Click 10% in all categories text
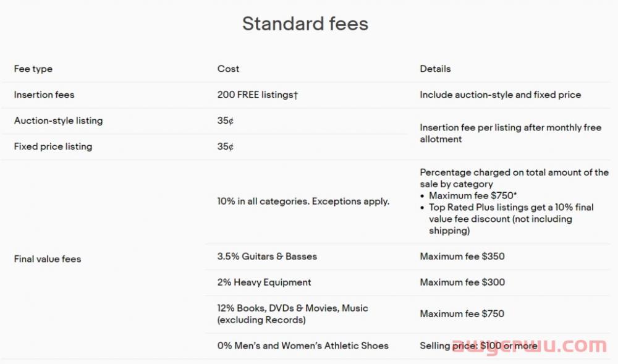Screen dimensions: 618x364 (x=303, y=201)
